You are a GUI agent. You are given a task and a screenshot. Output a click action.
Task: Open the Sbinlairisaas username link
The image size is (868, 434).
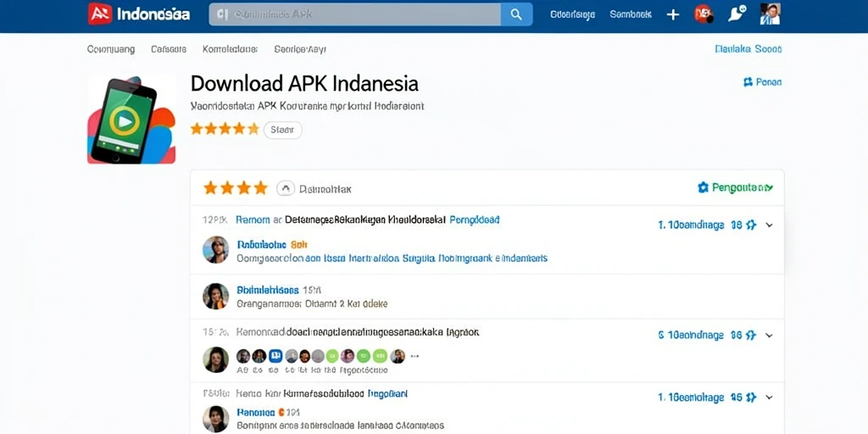[x=268, y=290]
